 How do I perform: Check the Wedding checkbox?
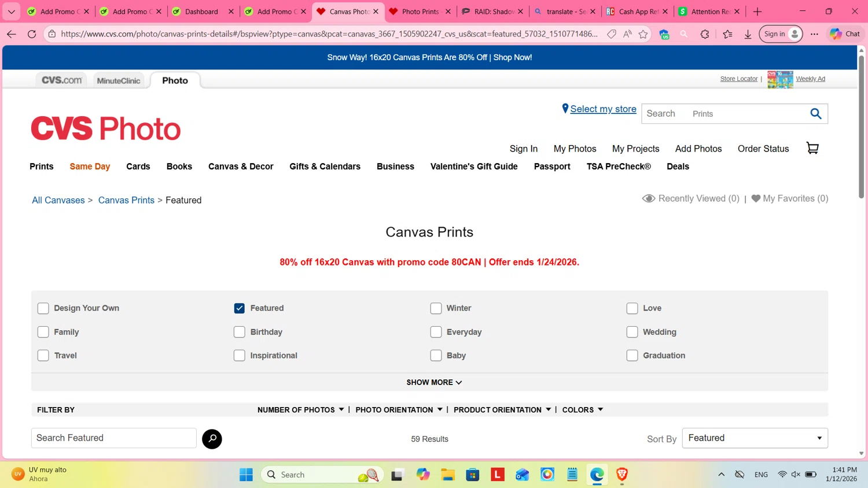pyautogui.click(x=632, y=332)
